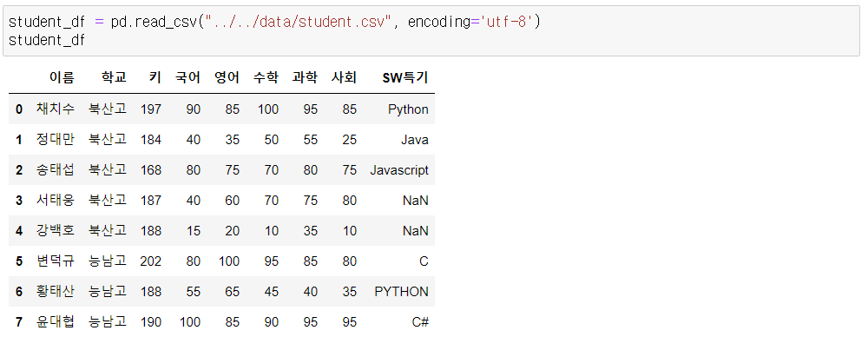This screenshot has width=868, height=337.
Task: Click 정대만's 사회 score of 25
Action: tap(350, 140)
